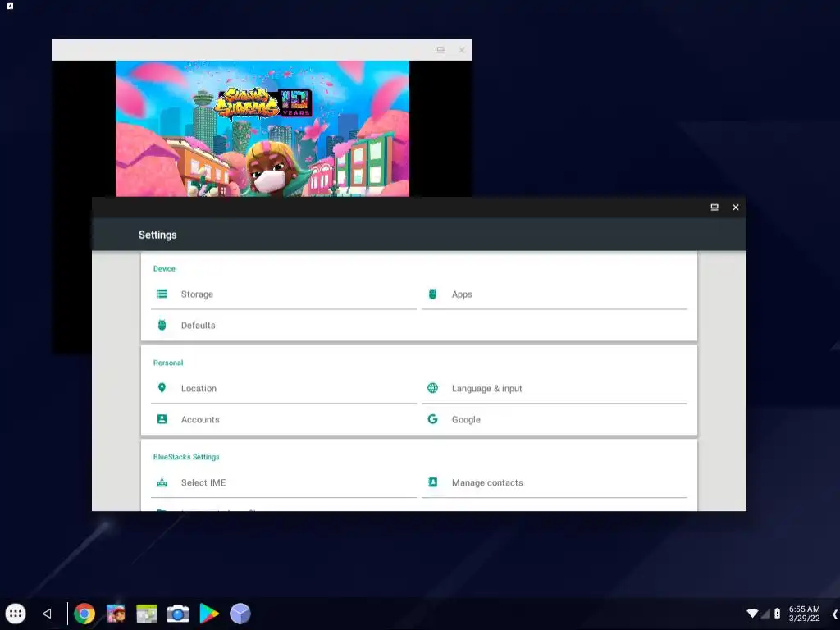Open Location settings
The height and width of the screenshot is (630, 840).
coord(283,388)
